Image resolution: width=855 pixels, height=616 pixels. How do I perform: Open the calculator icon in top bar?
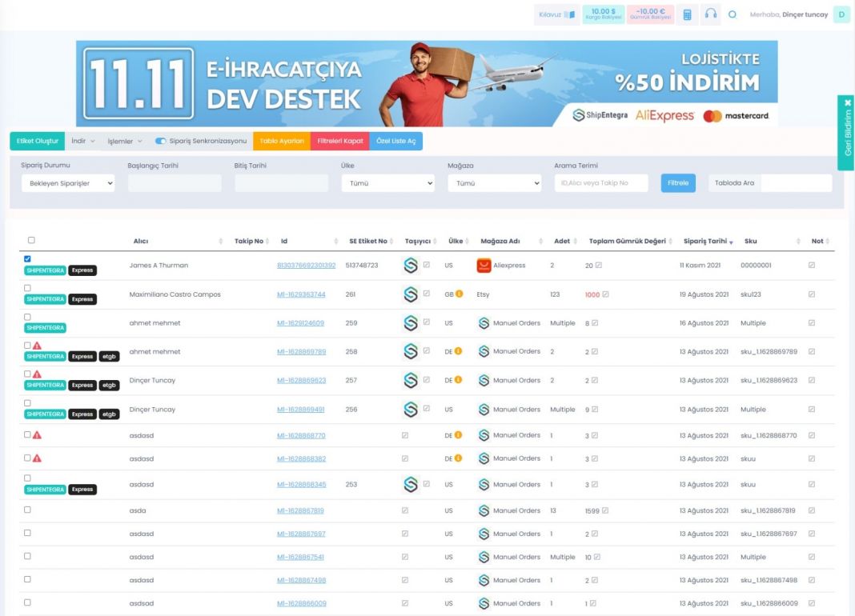[x=687, y=14]
